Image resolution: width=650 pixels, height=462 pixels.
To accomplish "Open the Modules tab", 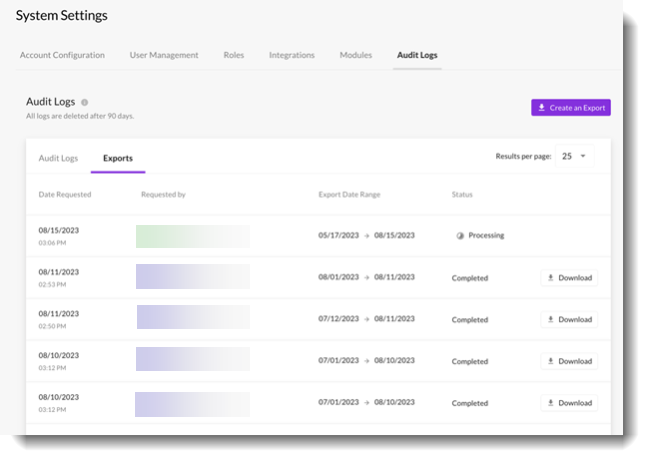I will coord(356,55).
